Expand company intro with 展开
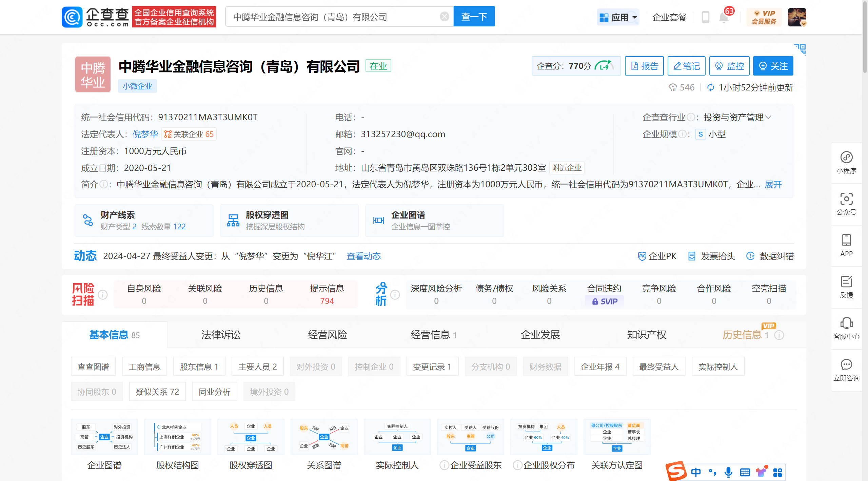This screenshot has width=868, height=481. pyautogui.click(x=773, y=184)
